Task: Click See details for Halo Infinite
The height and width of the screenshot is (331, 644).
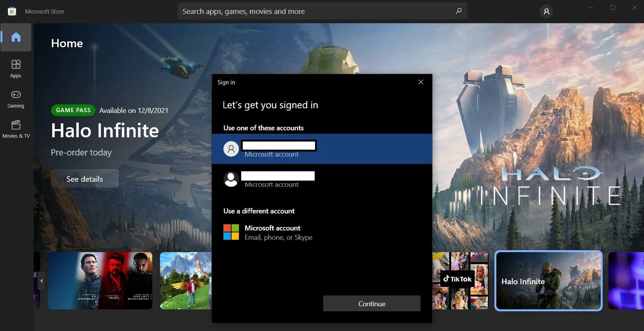Action: point(85,179)
